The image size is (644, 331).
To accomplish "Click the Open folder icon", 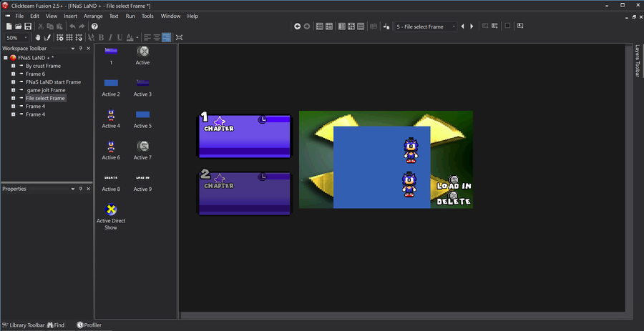I will tap(19, 26).
